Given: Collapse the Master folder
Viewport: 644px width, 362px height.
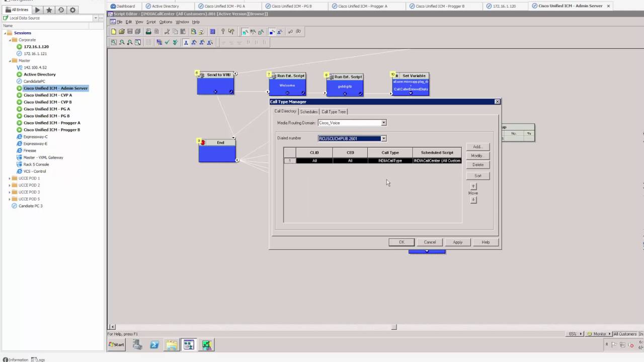Looking at the screenshot, I should (10, 61).
